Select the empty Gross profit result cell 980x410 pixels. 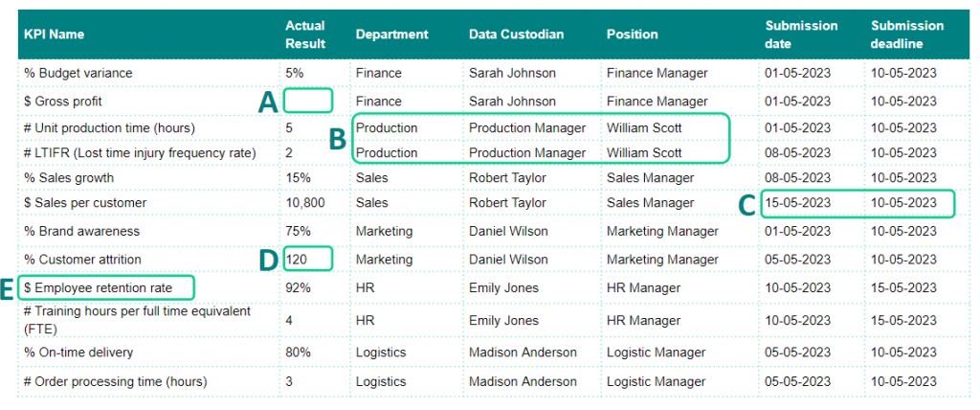click(308, 101)
